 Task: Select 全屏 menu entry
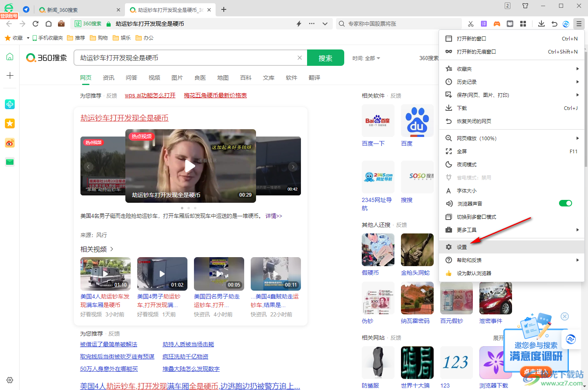click(512, 151)
